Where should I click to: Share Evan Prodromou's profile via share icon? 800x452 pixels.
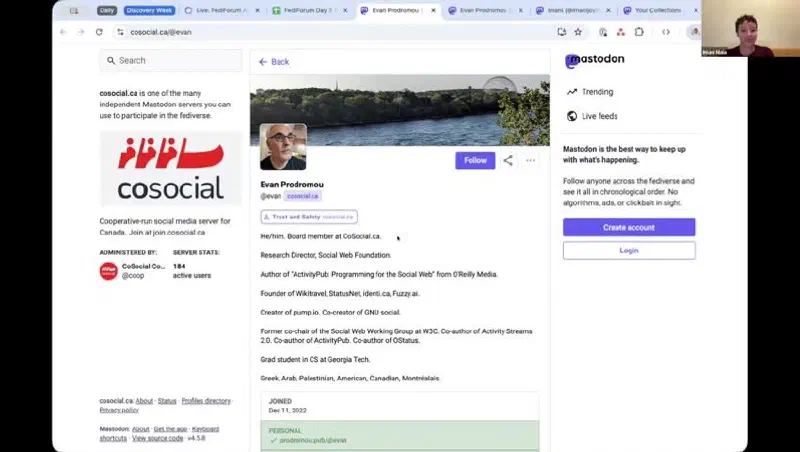[508, 160]
